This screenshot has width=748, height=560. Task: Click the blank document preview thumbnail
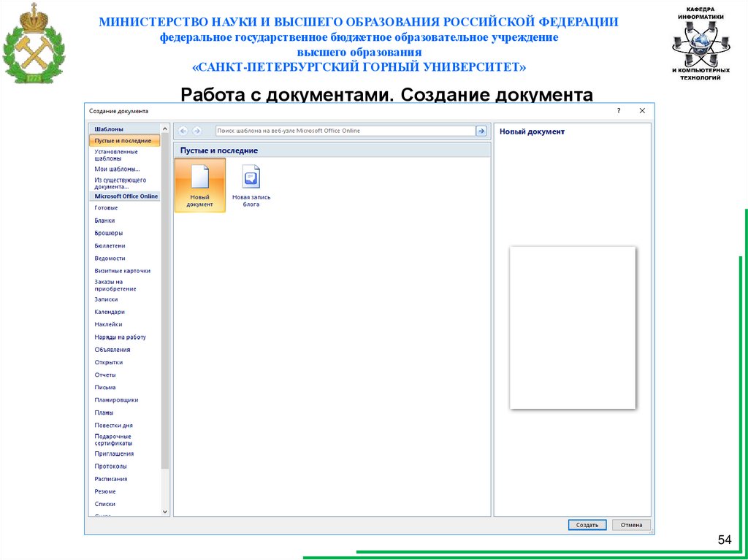coord(572,328)
